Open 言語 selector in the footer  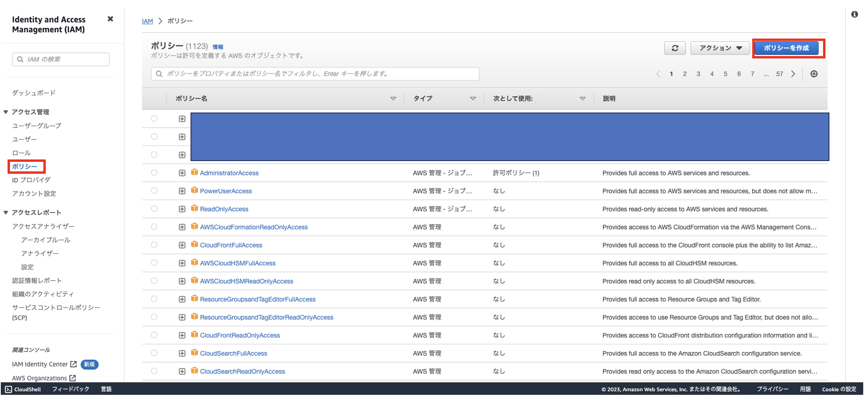pyautogui.click(x=106, y=389)
